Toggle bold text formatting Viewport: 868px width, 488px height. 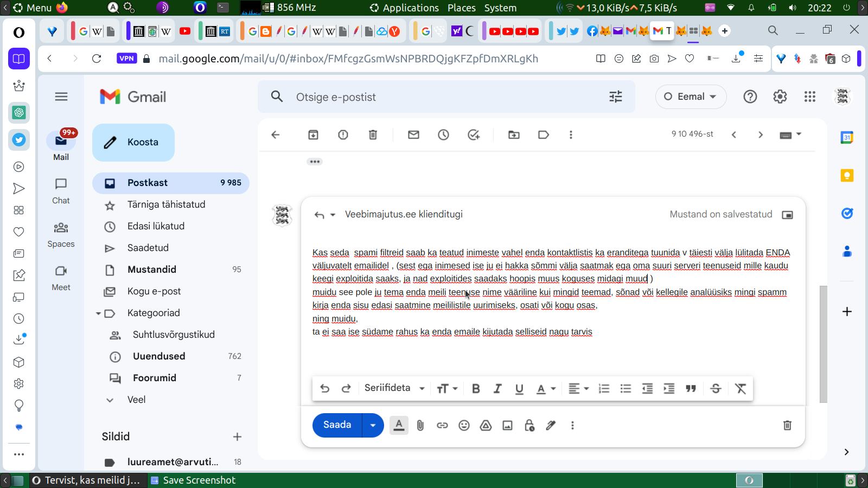tap(476, 388)
